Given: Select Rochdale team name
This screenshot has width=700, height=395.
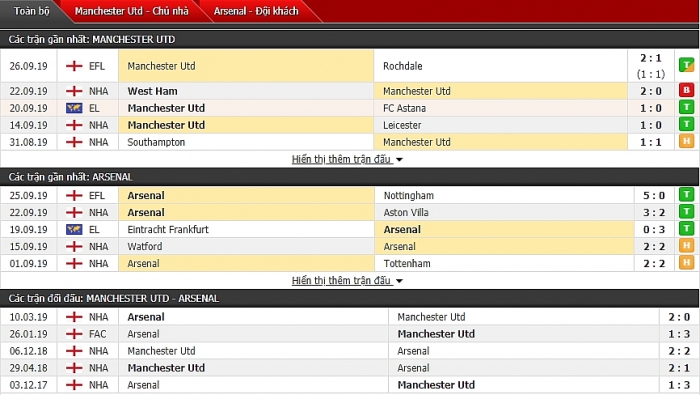Looking at the screenshot, I should click(x=403, y=66).
